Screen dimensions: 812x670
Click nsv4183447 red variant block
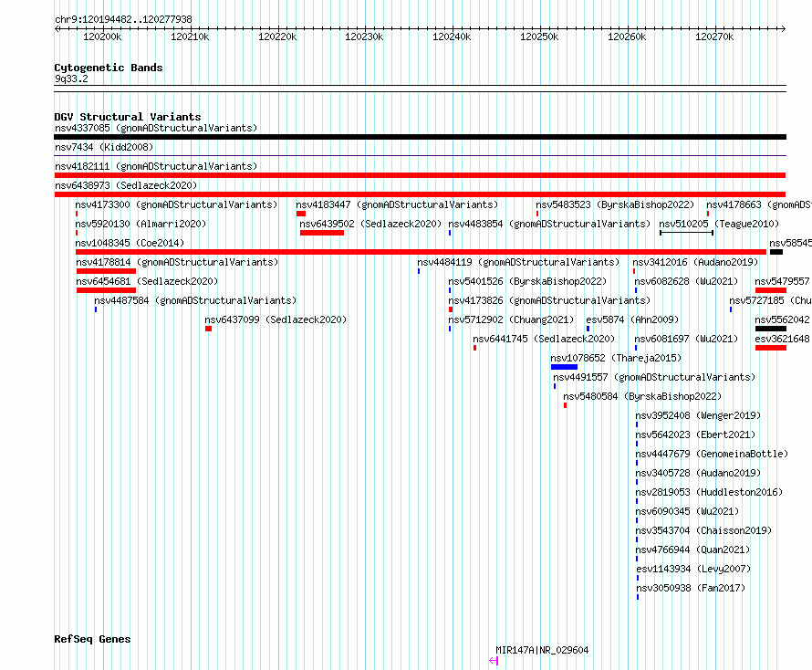(301, 214)
